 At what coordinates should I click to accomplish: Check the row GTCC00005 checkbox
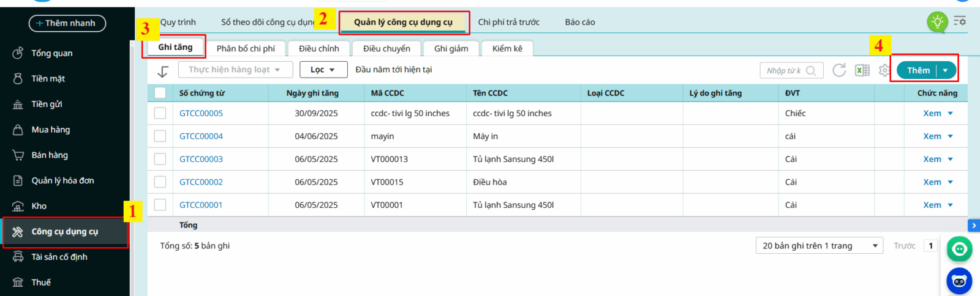[x=160, y=113]
